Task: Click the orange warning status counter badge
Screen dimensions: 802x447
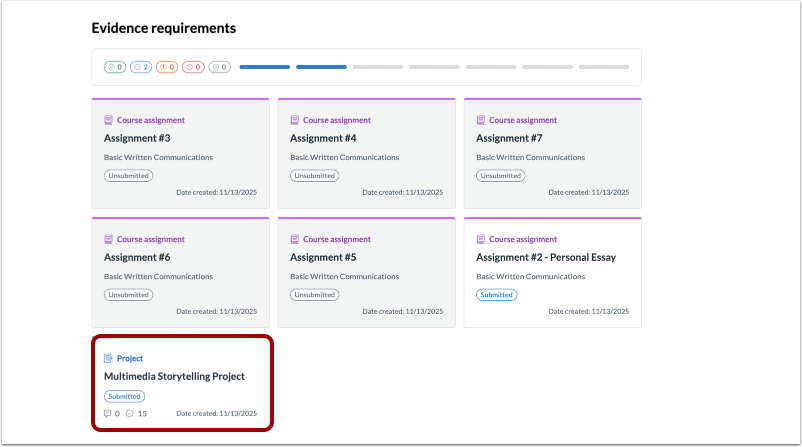Action: tap(167, 67)
